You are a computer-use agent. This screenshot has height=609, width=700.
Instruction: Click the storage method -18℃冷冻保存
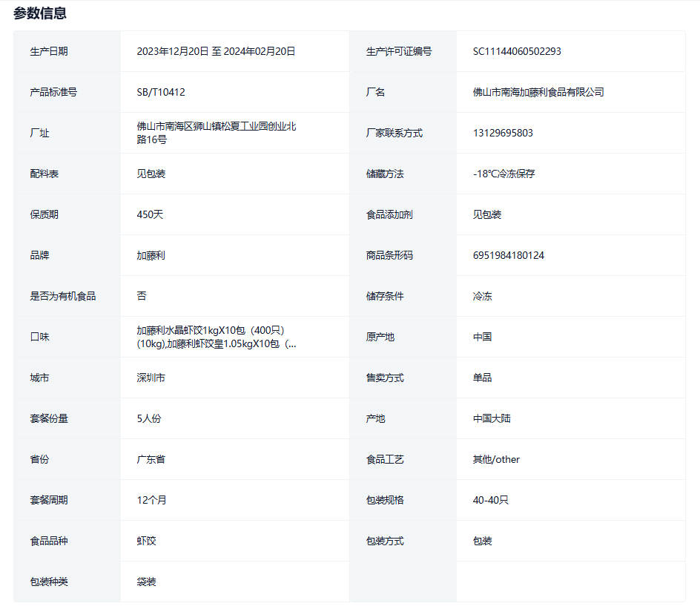[x=503, y=174]
